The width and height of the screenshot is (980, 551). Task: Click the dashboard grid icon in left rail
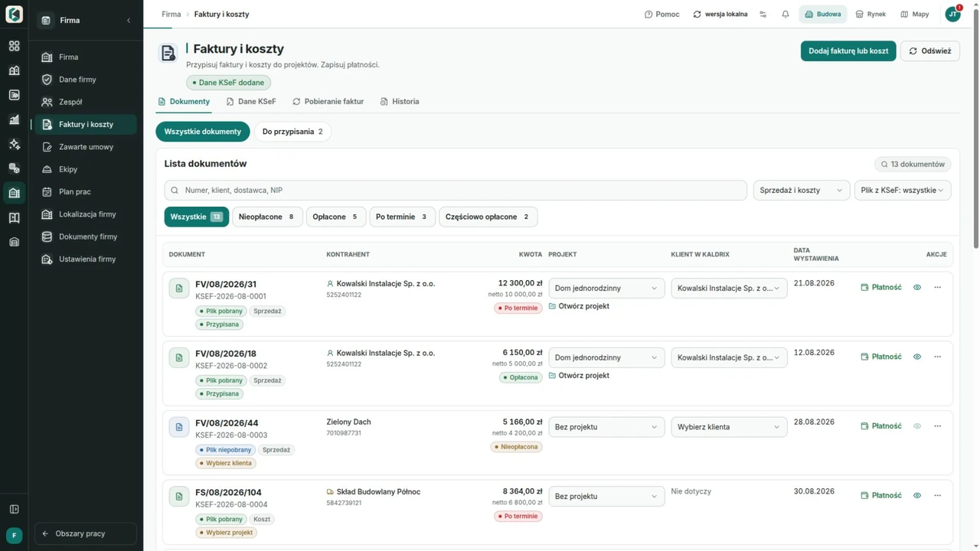14,46
